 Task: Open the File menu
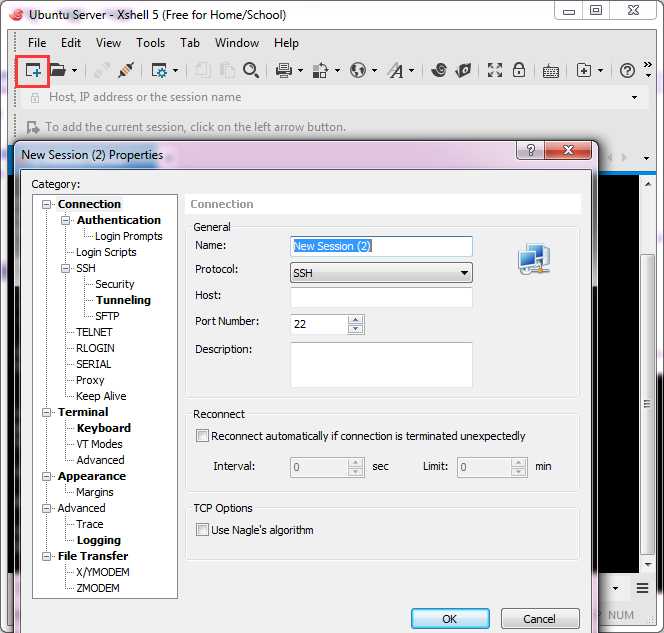(37, 43)
